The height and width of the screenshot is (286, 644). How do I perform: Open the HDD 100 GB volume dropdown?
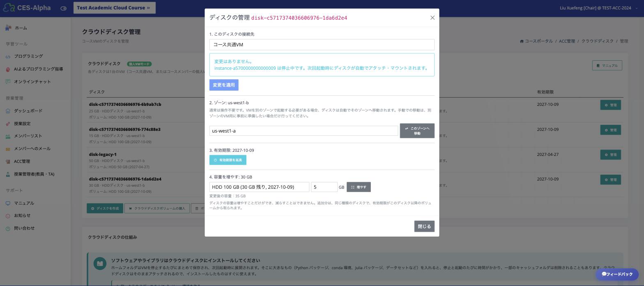259,187
